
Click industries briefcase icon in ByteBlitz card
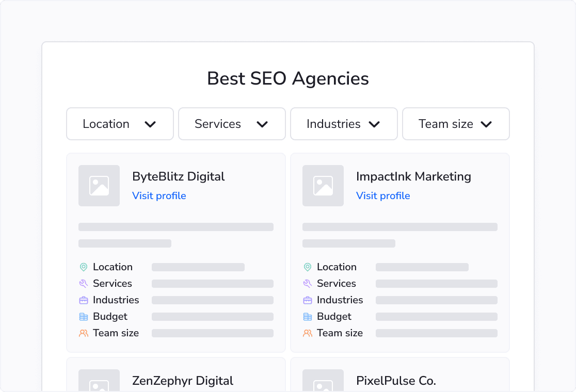click(x=84, y=300)
